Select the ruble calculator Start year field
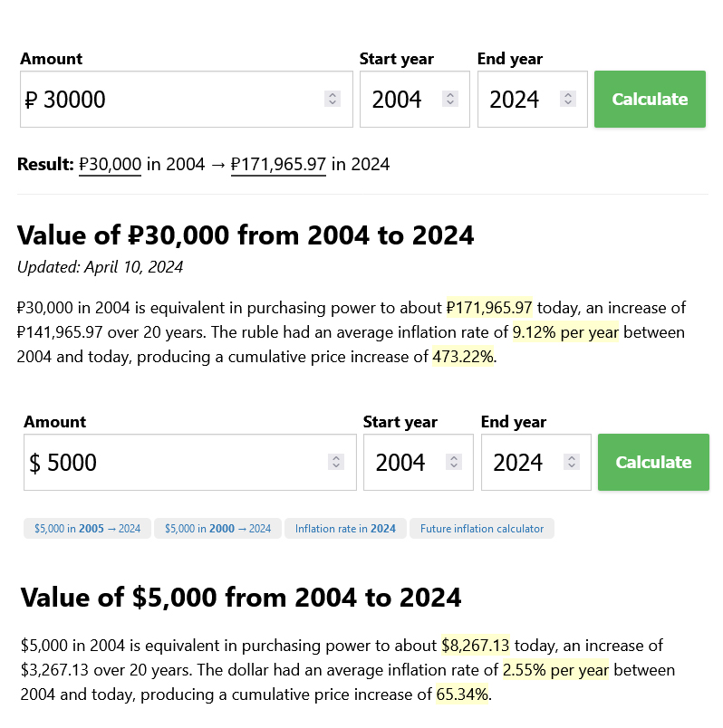 click(414, 99)
